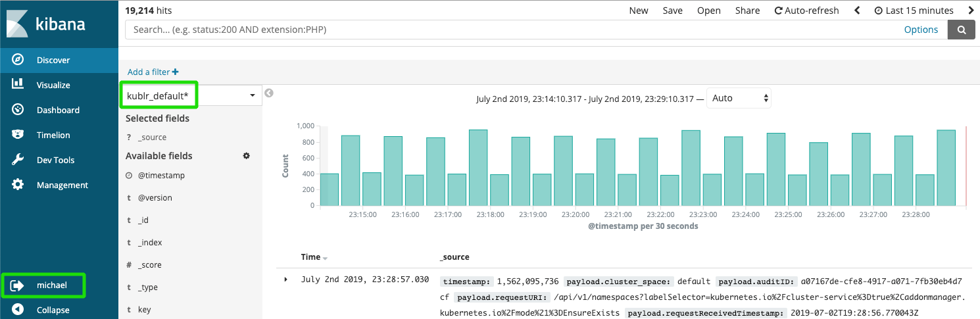Open the Management gear icon
The height and width of the screenshot is (319, 980).
coord(18,185)
